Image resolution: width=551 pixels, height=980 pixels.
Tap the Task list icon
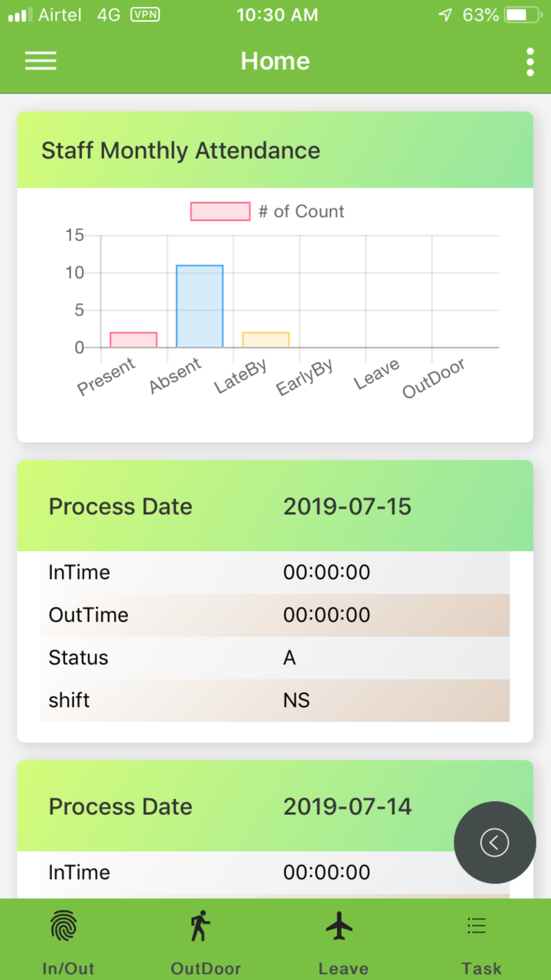pyautogui.click(x=477, y=926)
